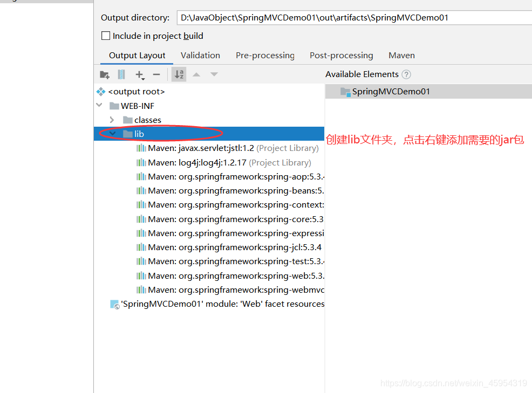Image resolution: width=532 pixels, height=393 pixels.
Task: Click the Output directory path field
Action: point(354,18)
